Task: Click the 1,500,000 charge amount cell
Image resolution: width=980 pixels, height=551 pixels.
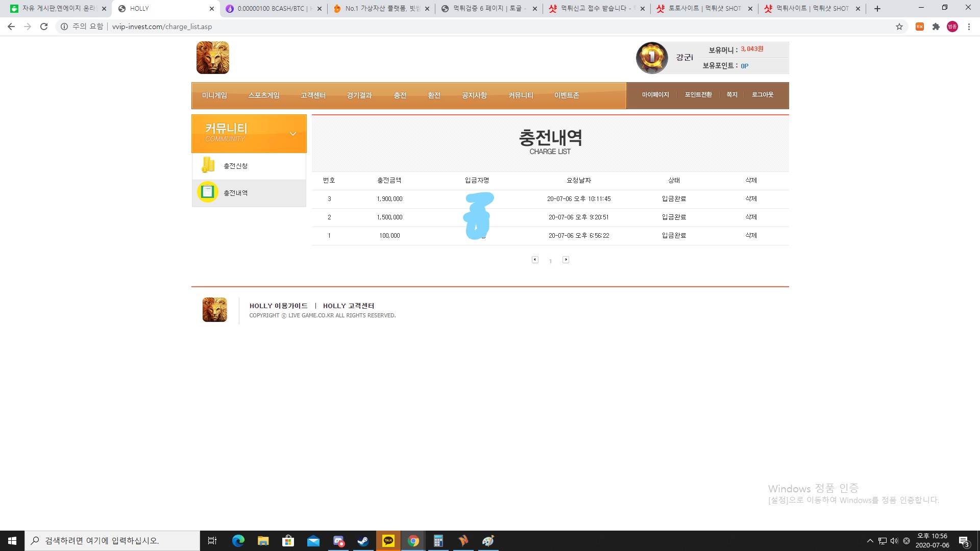Action: [x=389, y=217]
